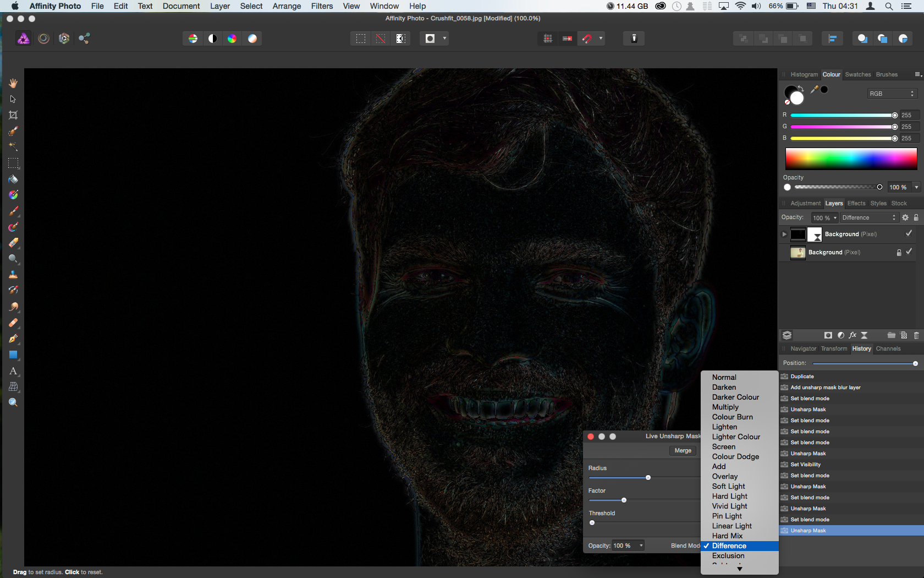924x578 pixels.
Task: Select the View (hand) tool
Action: (x=13, y=83)
